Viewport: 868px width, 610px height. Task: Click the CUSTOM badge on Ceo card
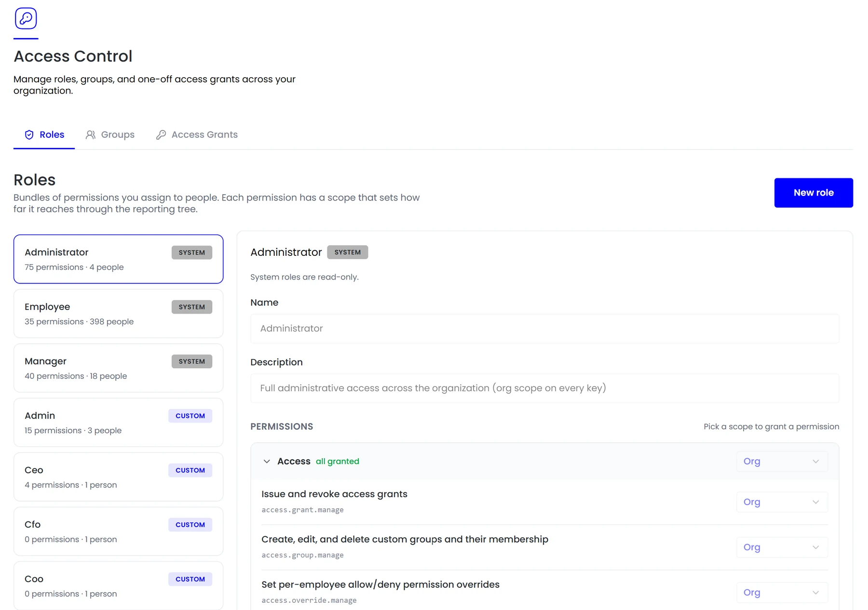coord(190,470)
